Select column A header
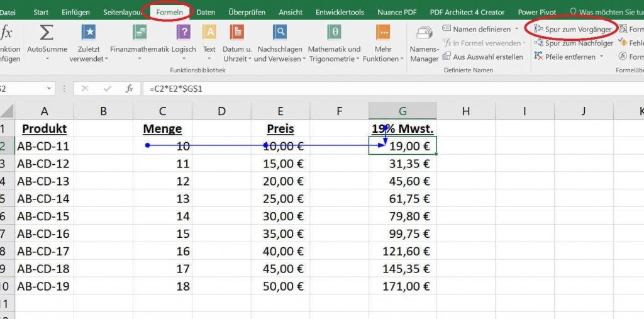This screenshot has width=644, height=319. click(x=45, y=111)
